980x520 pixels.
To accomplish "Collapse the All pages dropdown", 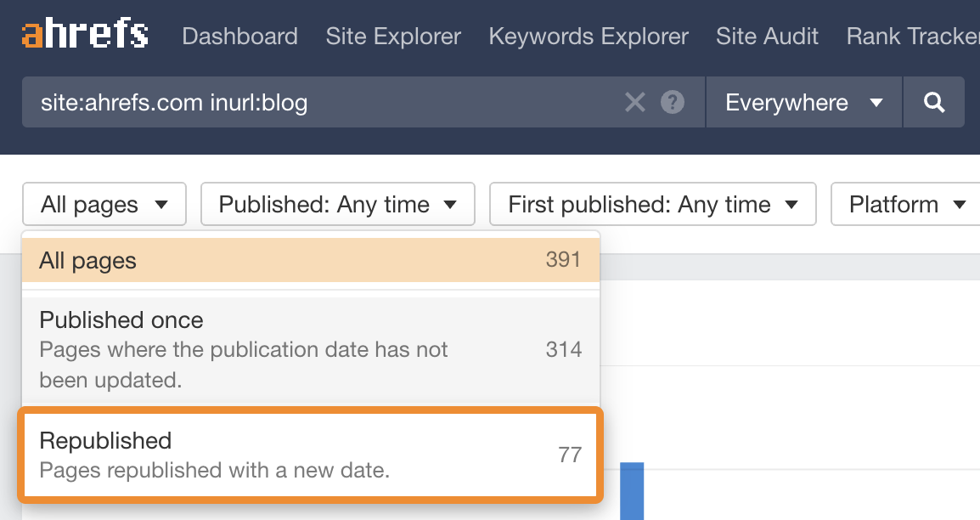I will point(104,205).
